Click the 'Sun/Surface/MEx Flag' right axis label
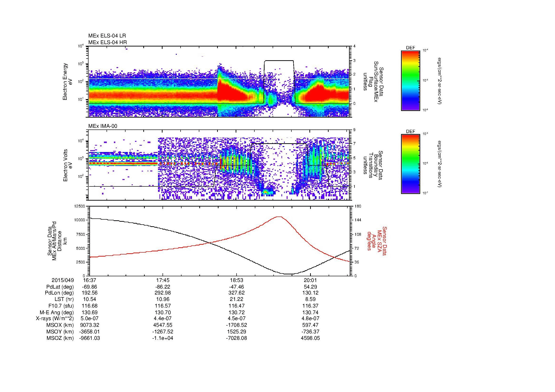Screen dimensions: 555x392 [373, 82]
